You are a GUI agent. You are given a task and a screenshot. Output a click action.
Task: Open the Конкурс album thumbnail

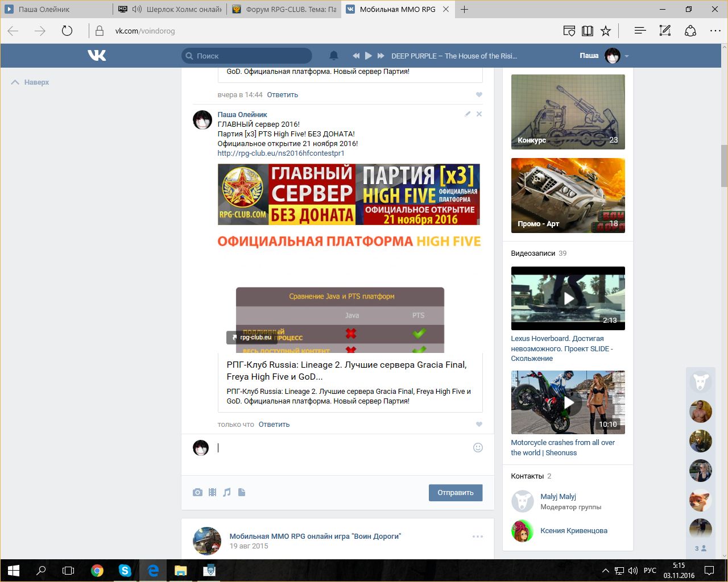(x=568, y=112)
